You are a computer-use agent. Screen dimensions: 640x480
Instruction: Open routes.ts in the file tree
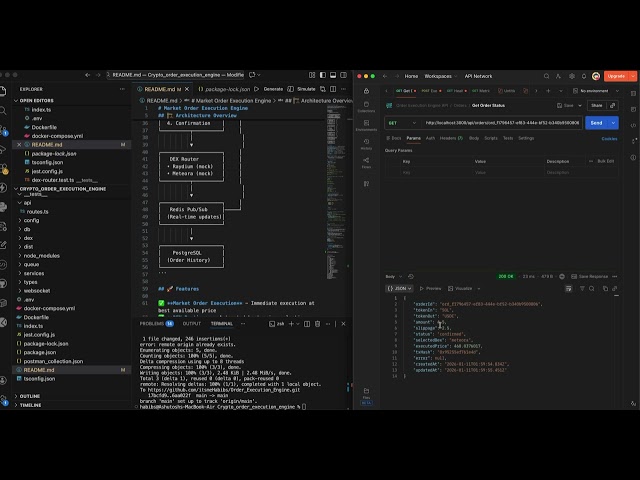tap(38, 211)
